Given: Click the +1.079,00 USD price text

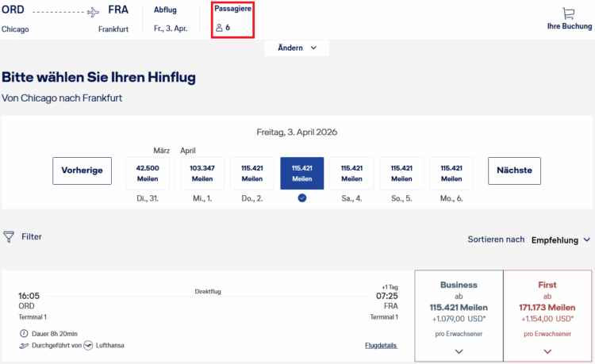Looking at the screenshot, I should 459,319.
